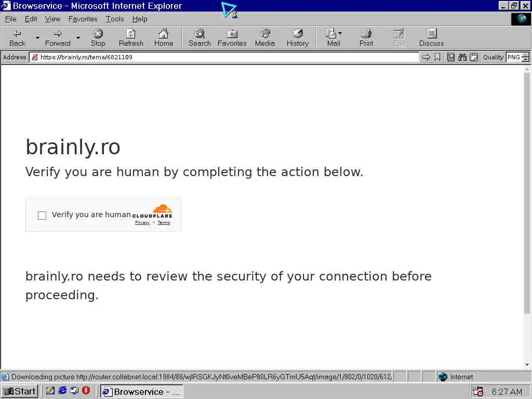Click the Address label
The image size is (532, 399).
click(x=15, y=57)
